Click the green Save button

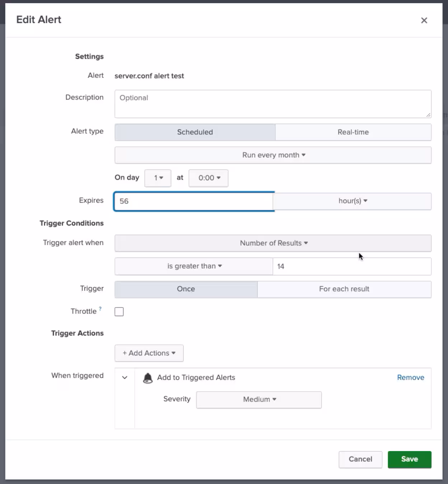click(409, 459)
